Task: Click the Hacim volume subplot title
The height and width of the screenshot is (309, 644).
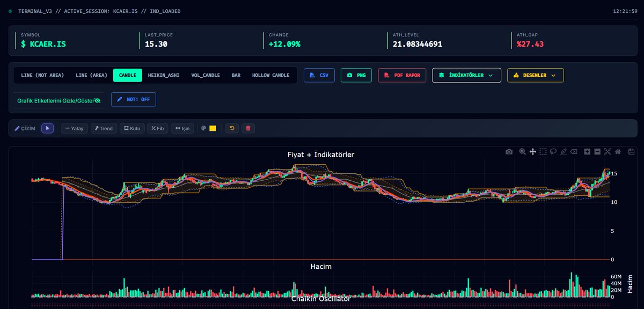Action: point(321,266)
